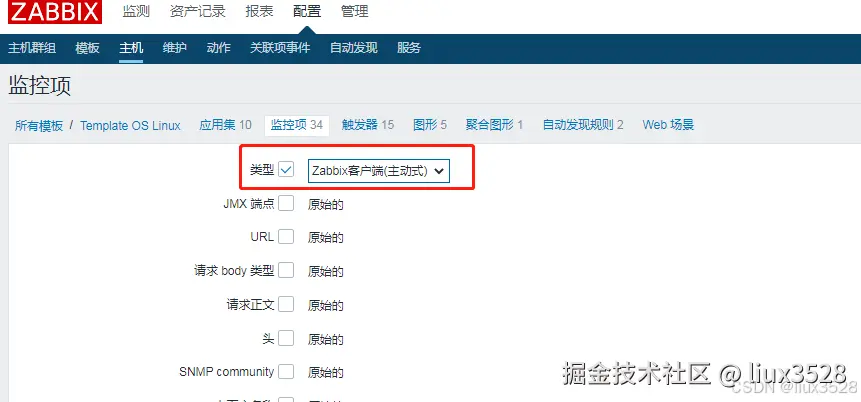Follow the 所有模板 breadcrumb link
The height and width of the screenshot is (402, 861).
click(x=39, y=125)
